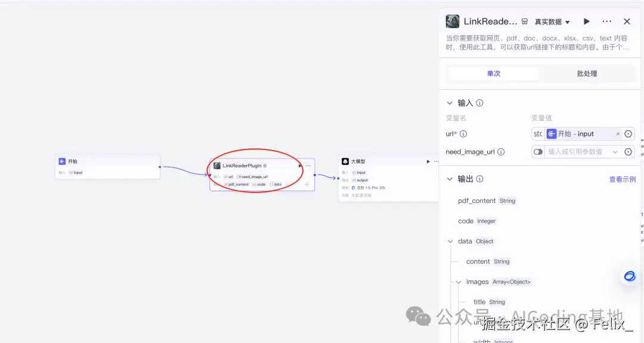Show info tooltip next to url
The image size is (644, 343).
(x=463, y=134)
